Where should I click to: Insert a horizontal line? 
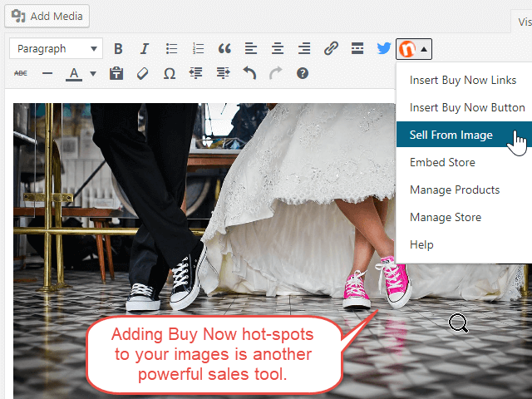coord(47,73)
